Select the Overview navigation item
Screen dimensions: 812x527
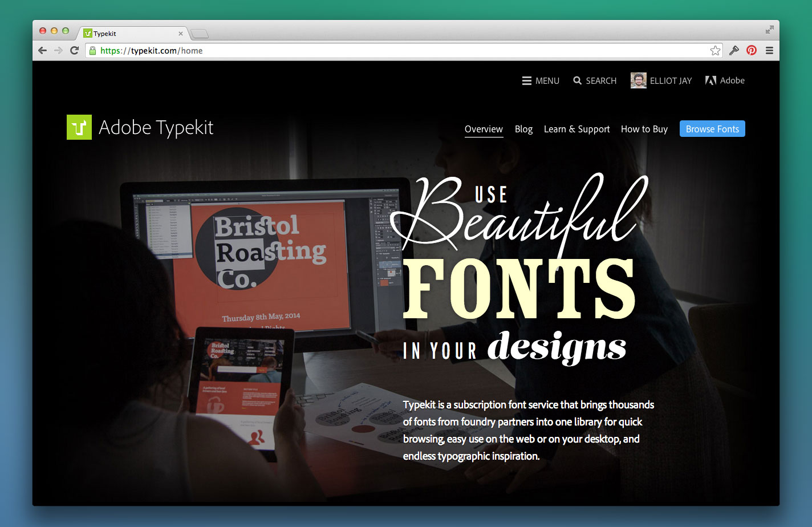coord(484,129)
